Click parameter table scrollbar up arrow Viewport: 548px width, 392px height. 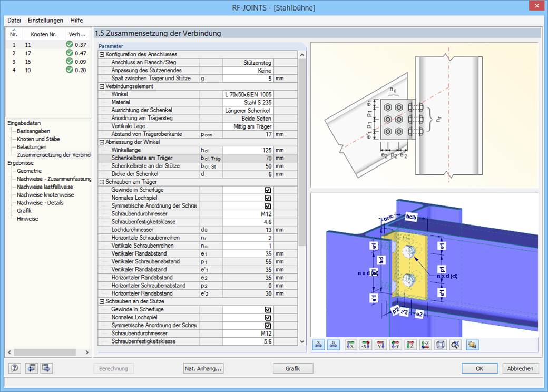302,55
